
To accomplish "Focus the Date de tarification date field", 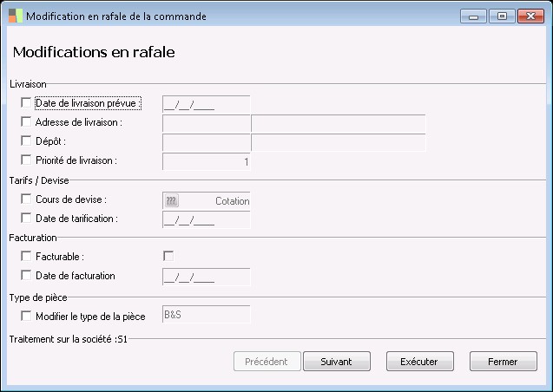I will tap(207, 219).
